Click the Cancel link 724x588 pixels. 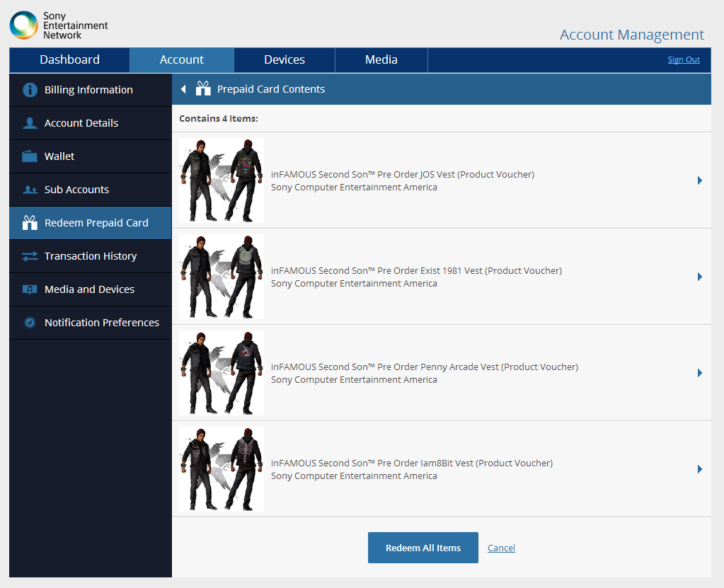(x=502, y=548)
